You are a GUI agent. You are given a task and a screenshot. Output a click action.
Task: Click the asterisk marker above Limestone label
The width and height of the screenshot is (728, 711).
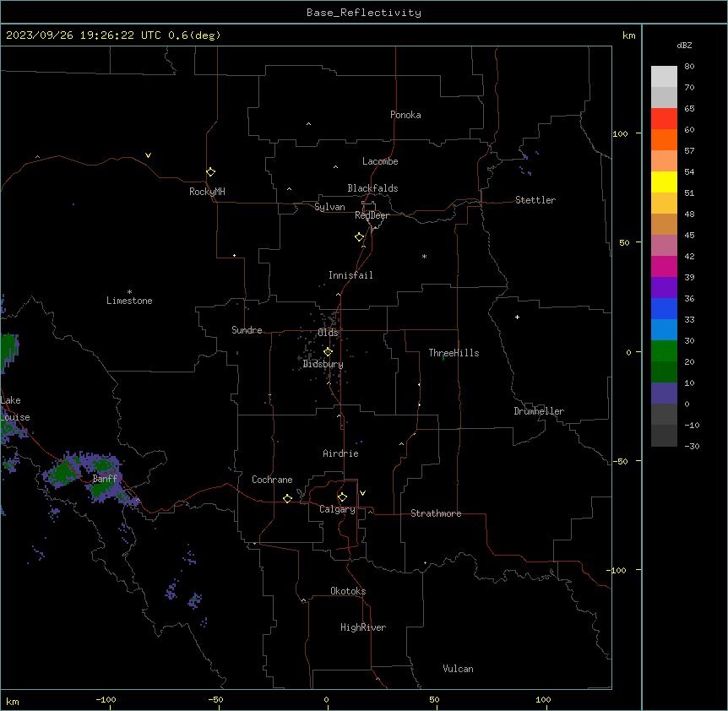(129, 291)
